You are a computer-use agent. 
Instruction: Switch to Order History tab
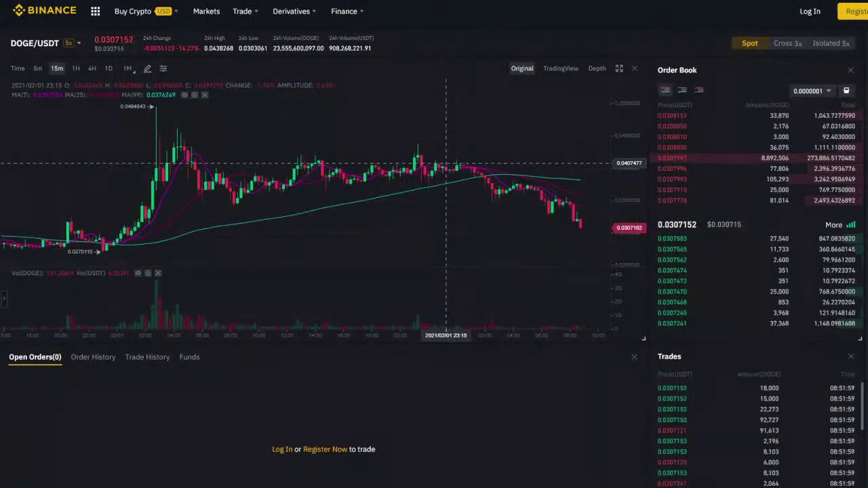click(x=93, y=357)
